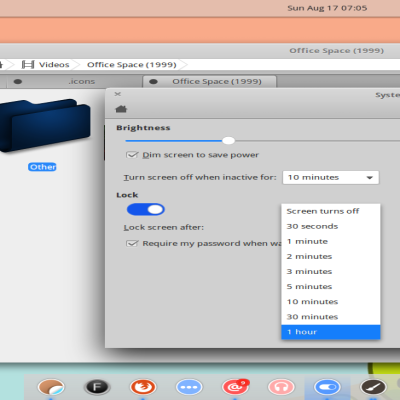The height and width of the screenshot is (400, 400).
Task: Choose 3 minutes lock delay
Action: pyautogui.click(x=331, y=271)
